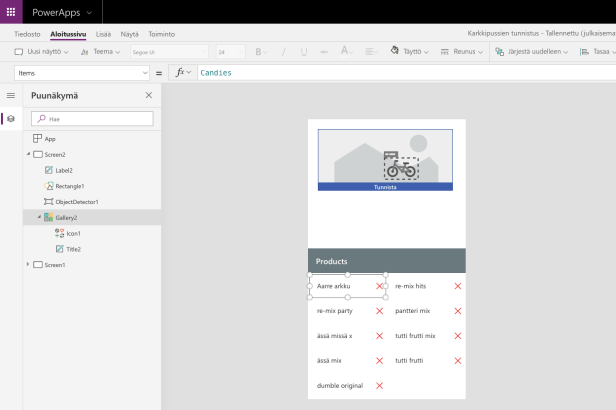Open the Tiedosto menu
This screenshot has width=616, height=410.
[27, 33]
